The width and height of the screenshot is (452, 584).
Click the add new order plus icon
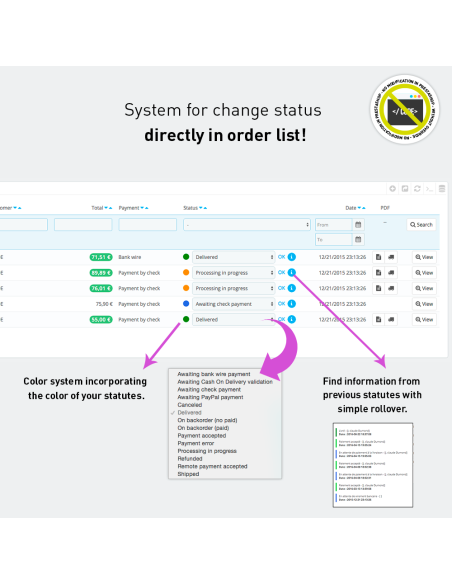392,189
